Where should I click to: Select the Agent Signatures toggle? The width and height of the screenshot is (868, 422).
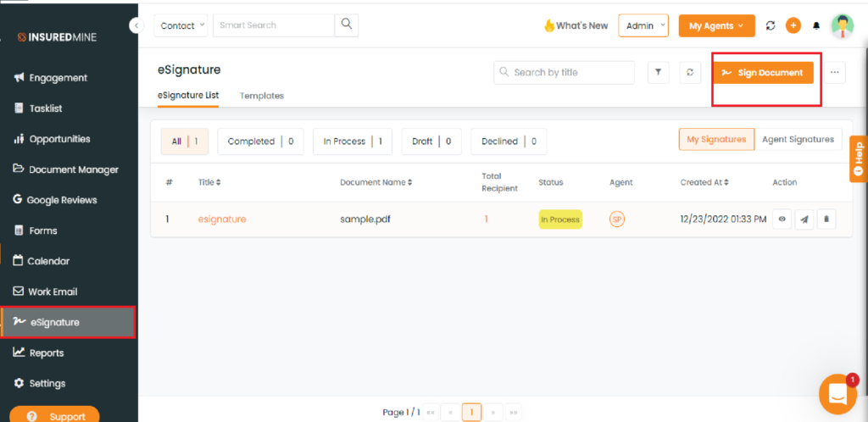pyautogui.click(x=798, y=139)
